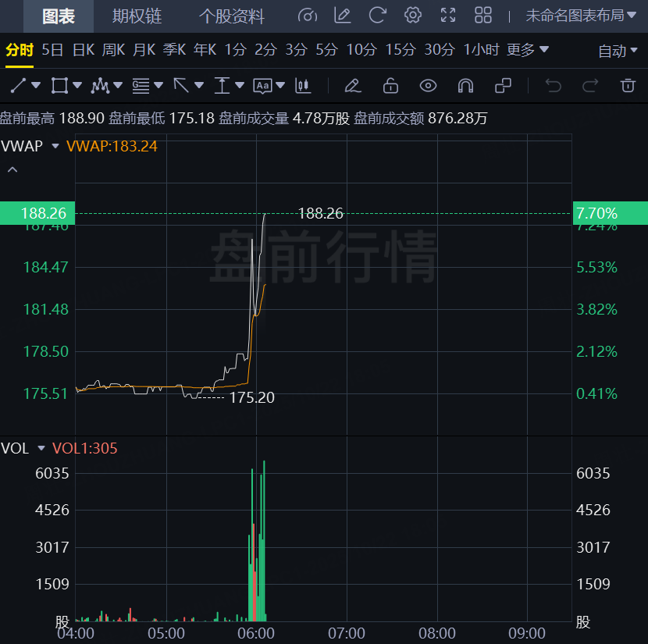Select the 5分 interval
648x644 pixels.
(326, 50)
